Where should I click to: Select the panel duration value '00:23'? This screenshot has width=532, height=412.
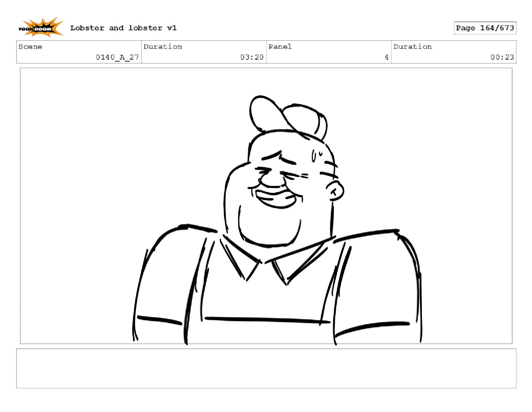[x=502, y=57]
